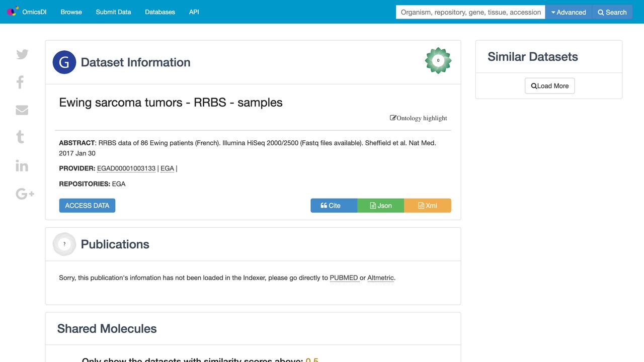Image resolution: width=644 pixels, height=362 pixels.
Task: Open the API menu item
Action: 194,12
